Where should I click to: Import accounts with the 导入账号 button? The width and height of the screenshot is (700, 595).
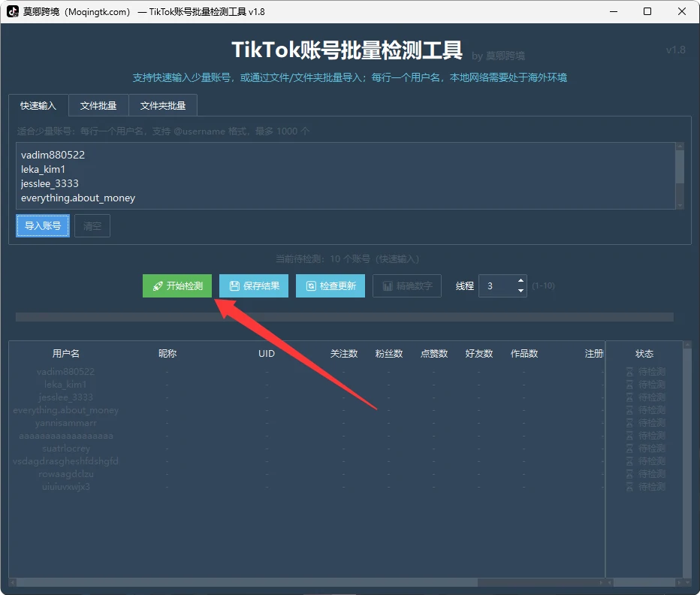tap(43, 225)
